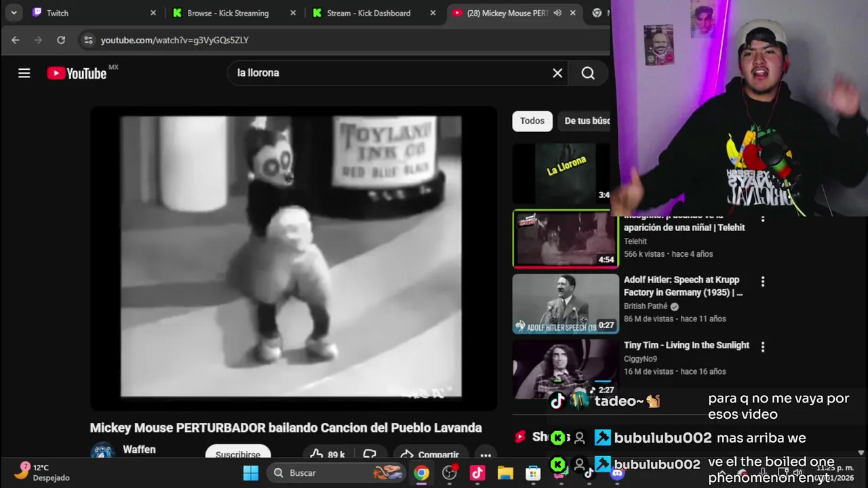
Task: Mute the tab via speaker icon
Action: [557, 13]
